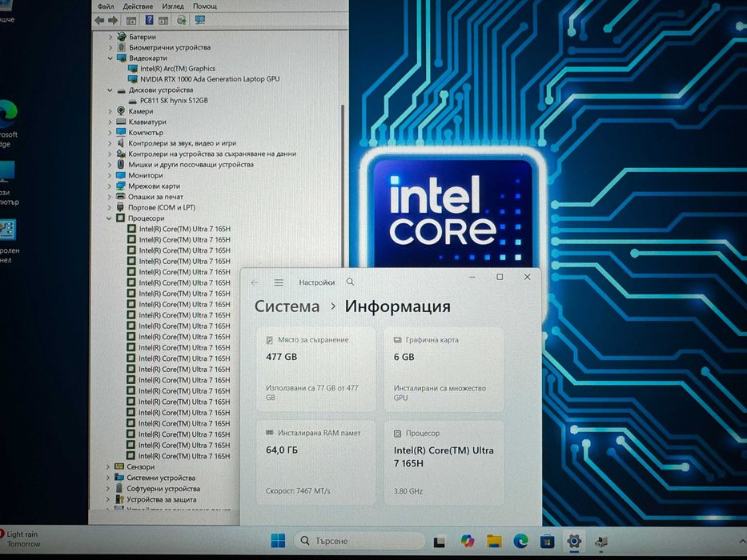Select Мишки и други посочващи устройства
The height and width of the screenshot is (560, 747).
pyautogui.click(x=191, y=164)
